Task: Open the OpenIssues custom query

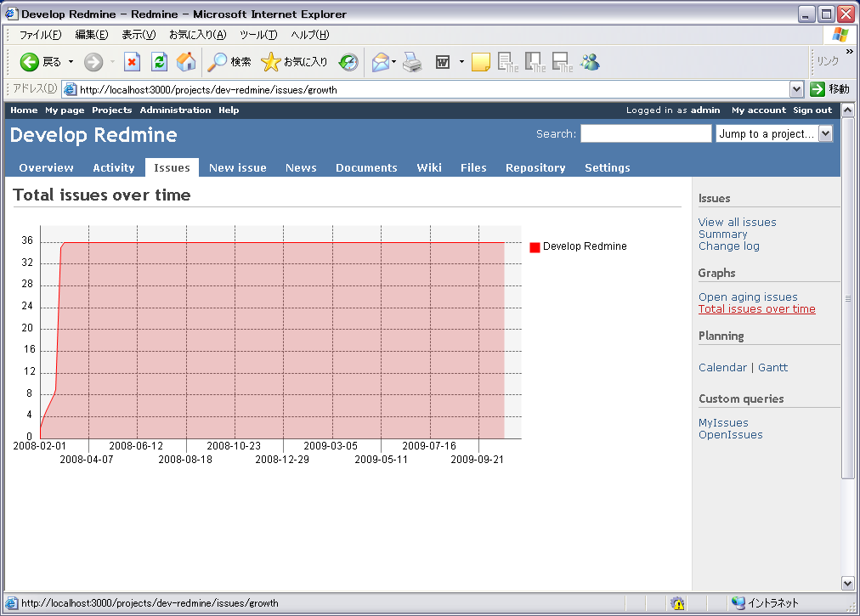Action: tap(731, 435)
